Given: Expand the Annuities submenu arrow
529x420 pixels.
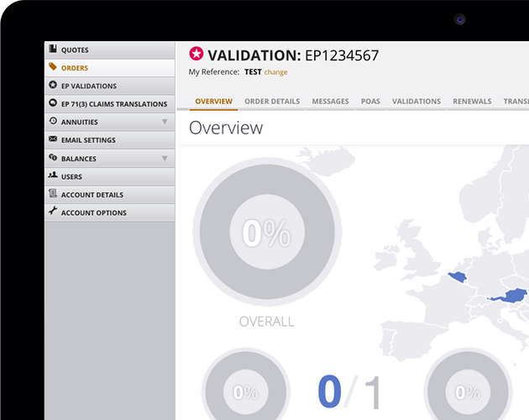Looking at the screenshot, I should (x=165, y=123).
